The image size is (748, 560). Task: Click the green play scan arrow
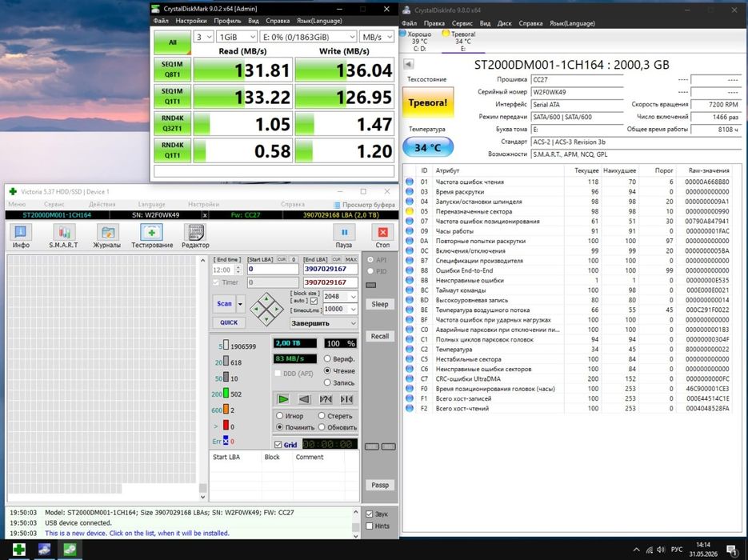(283, 399)
